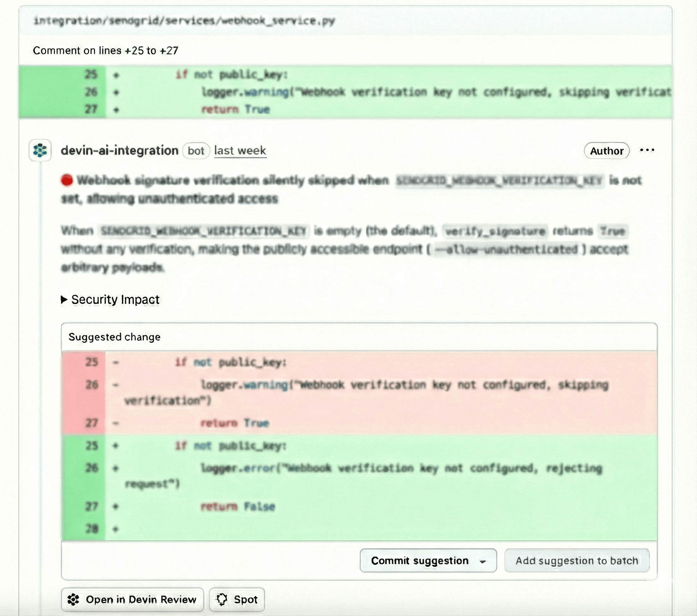
Task: Click the bot label badge
Action: pyautogui.click(x=196, y=151)
